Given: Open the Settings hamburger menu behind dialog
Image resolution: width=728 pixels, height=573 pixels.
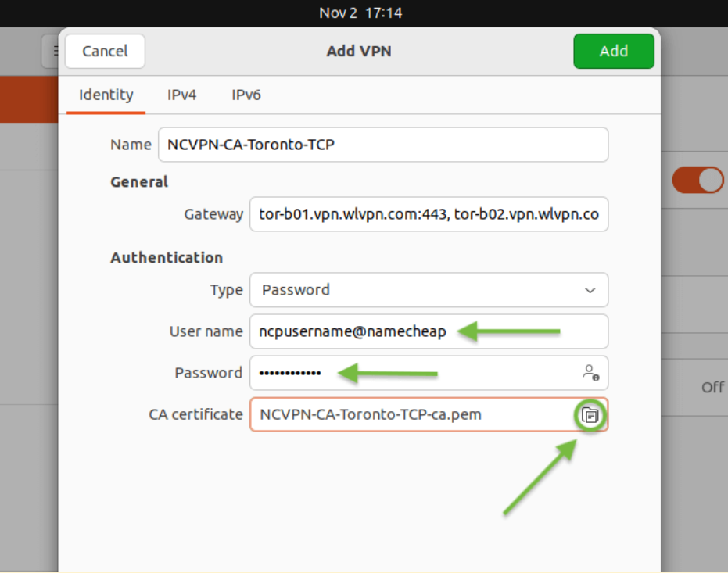Looking at the screenshot, I should point(51,51).
